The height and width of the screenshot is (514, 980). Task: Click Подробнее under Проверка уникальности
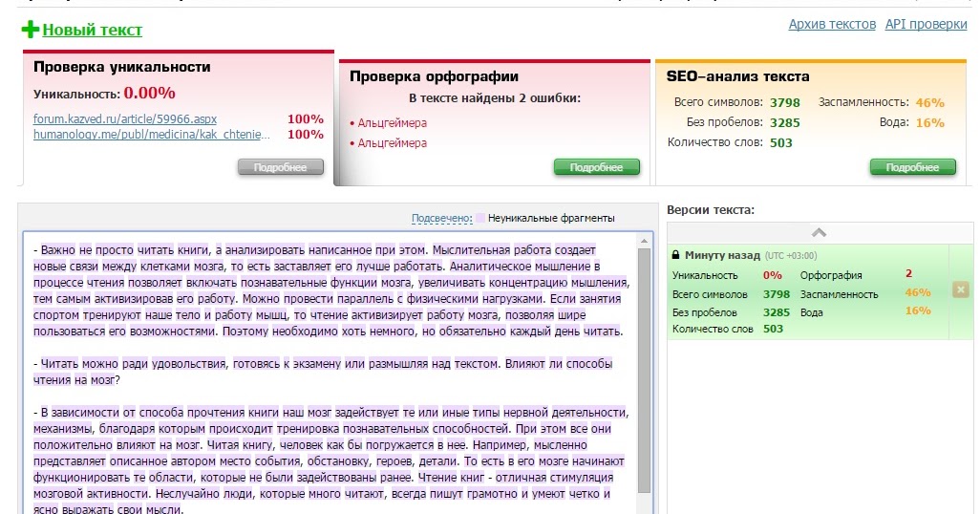[x=280, y=167]
